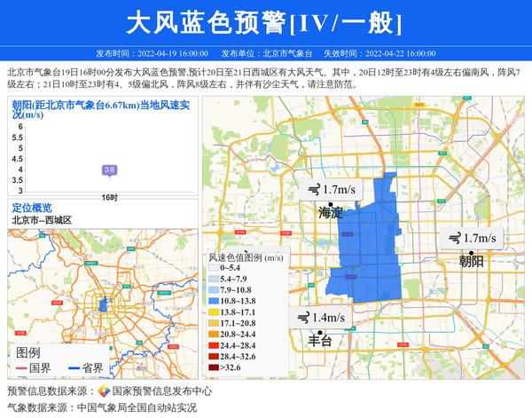Select the 20.8~24.4 orange legend swatch
The image size is (532, 418).
pyautogui.click(x=214, y=334)
